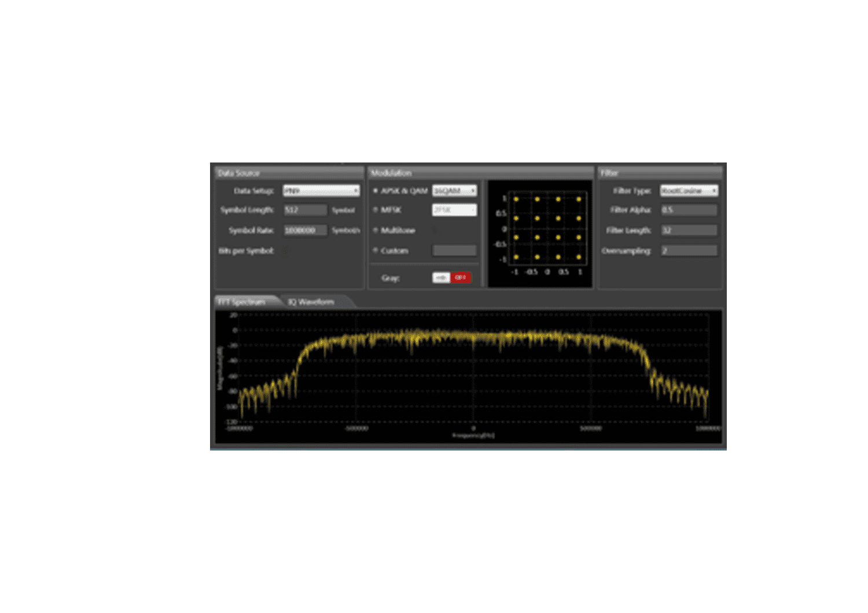The height and width of the screenshot is (613, 868).
Task: Click the Filter panel header
Action: (660, 172)
